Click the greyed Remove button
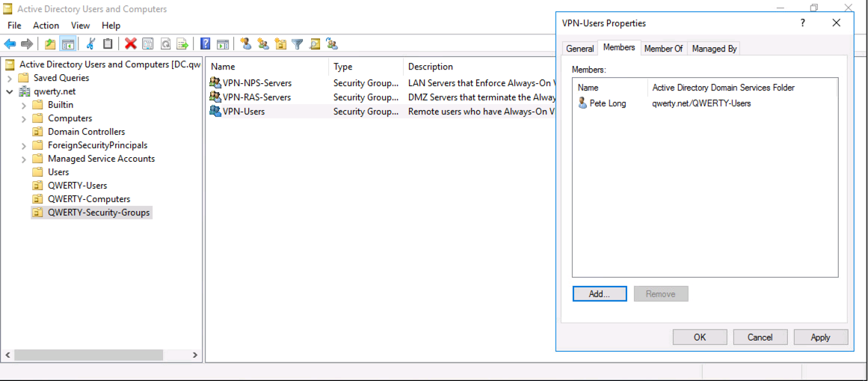The image size is (868, 381). [661, 294]
